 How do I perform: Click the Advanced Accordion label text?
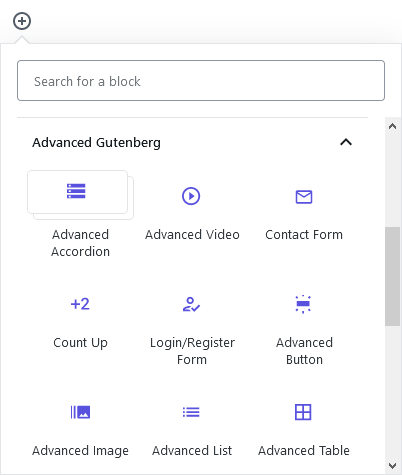point(80,243)
